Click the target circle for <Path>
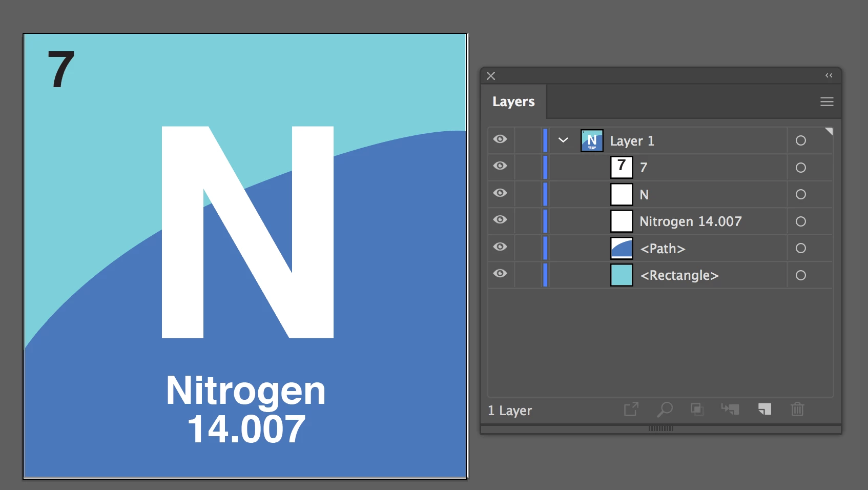The image size is (868, 490). [801, 248]
